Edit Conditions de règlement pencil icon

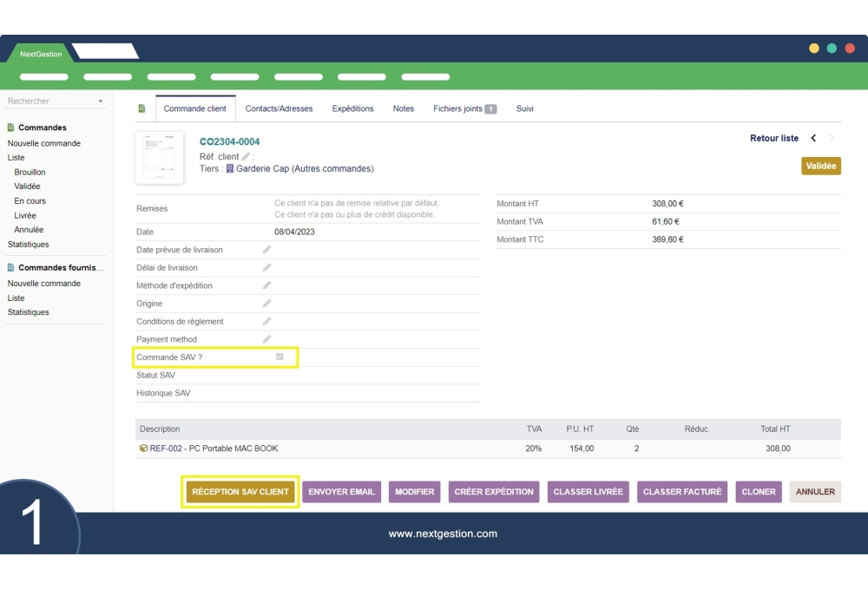point(267,321)
